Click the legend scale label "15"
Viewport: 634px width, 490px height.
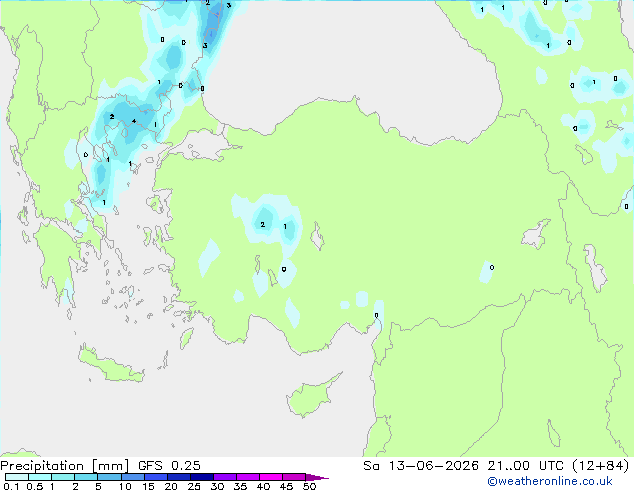click(x=148, y=486)
